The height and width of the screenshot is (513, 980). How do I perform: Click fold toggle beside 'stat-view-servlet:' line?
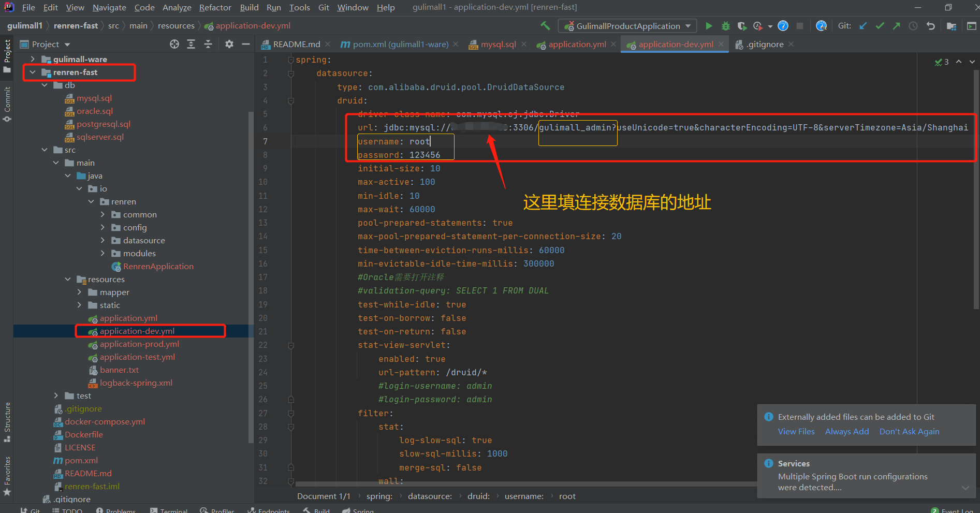click(x=291, y=345)
